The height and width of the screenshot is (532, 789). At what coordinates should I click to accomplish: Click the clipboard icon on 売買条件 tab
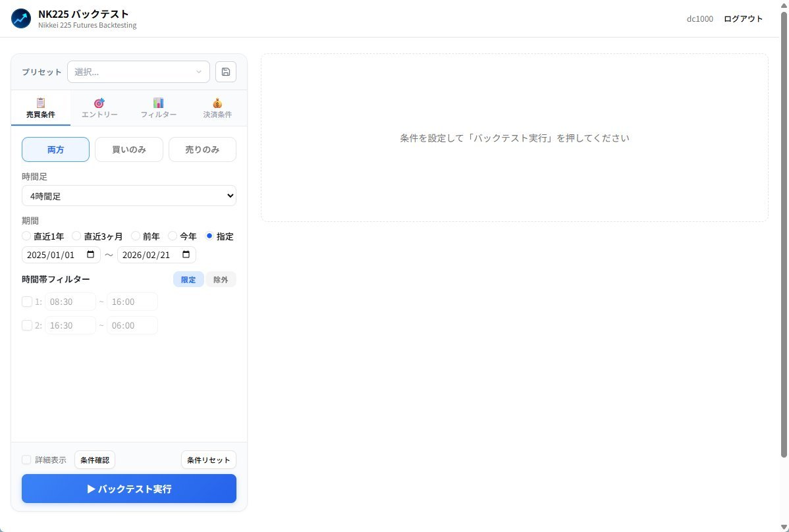40,102
